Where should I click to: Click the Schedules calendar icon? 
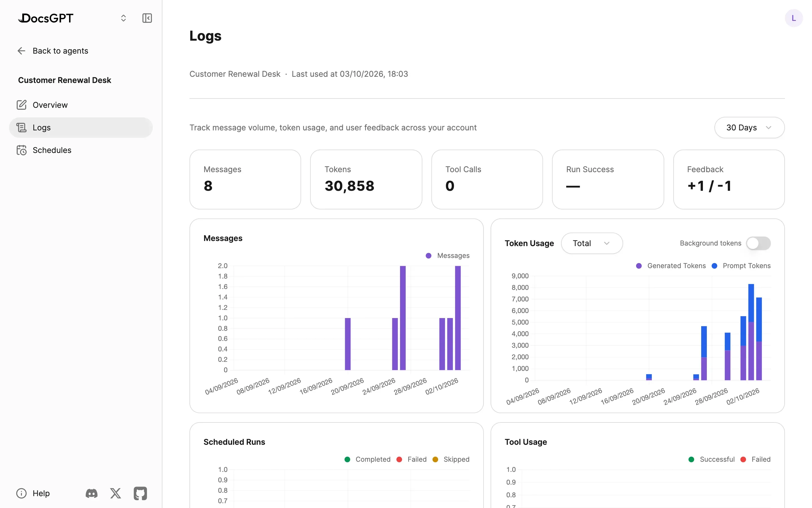tap(21, 150)
